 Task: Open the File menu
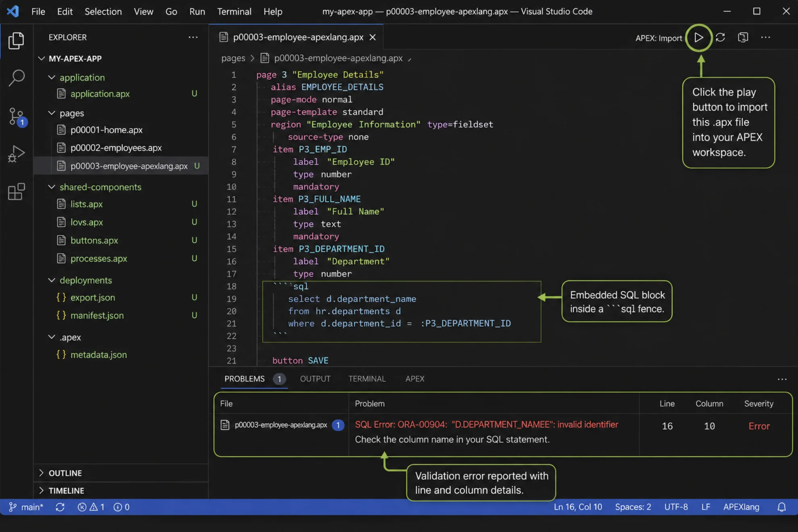tap(38, 11)
